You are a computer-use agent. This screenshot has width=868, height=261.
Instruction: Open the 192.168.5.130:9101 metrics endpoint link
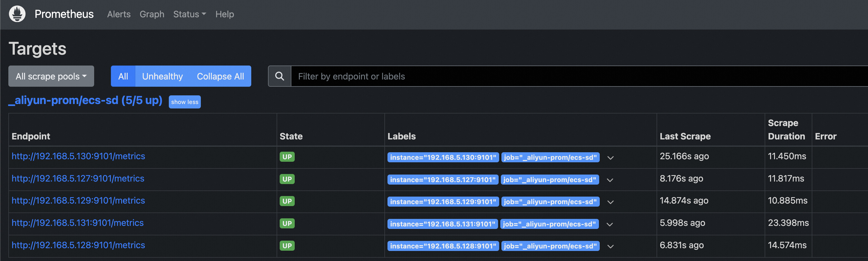click(78, 156)
